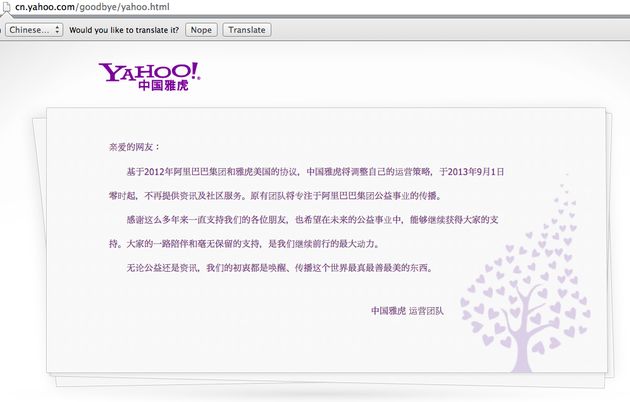Click the cn.yahoo.com address text
Viewport: 630px width, 402px height.
click(x=92, y=7)
